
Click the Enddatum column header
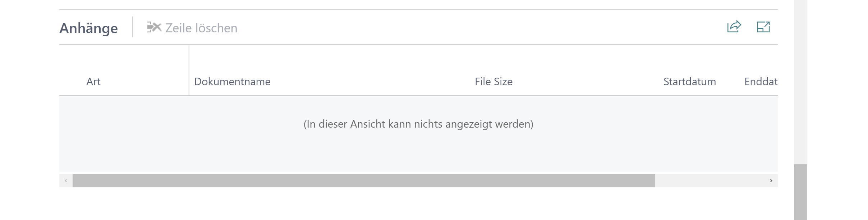tap(759, 82)
